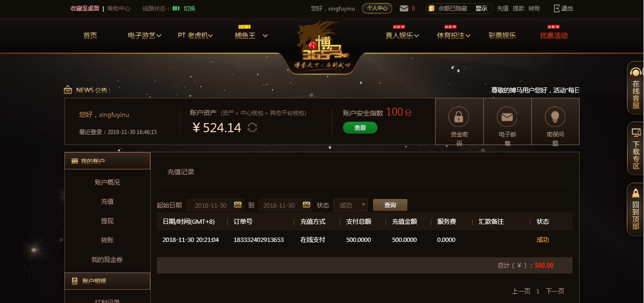Screen dimensions: 644x303
Task: Click the 下一页 pagination link
Action: tap(555, 291)
